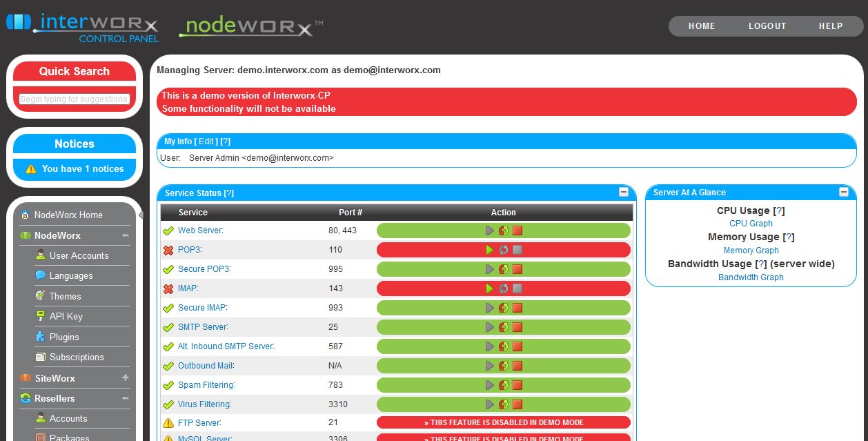Open Accounts under Resellers

pyautogui.click(x=68, y=418)
